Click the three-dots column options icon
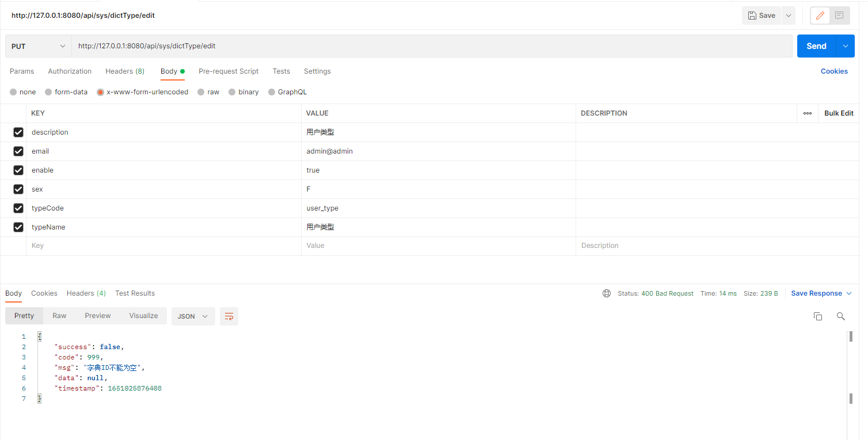The image size is (868, 440). pyautogui.click(x=808, y=113)
